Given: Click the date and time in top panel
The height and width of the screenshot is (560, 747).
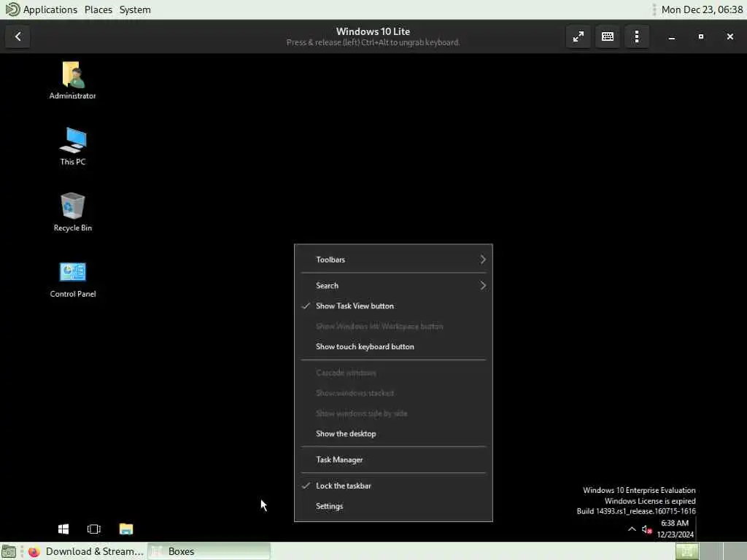Looking at the screenshot, I should click(x=702, y=9).
